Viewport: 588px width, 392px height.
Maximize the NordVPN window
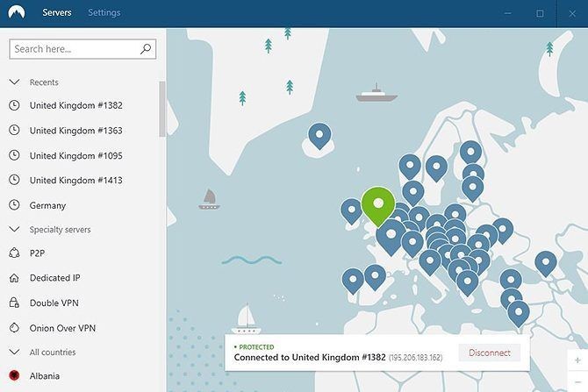pos(540,13)
